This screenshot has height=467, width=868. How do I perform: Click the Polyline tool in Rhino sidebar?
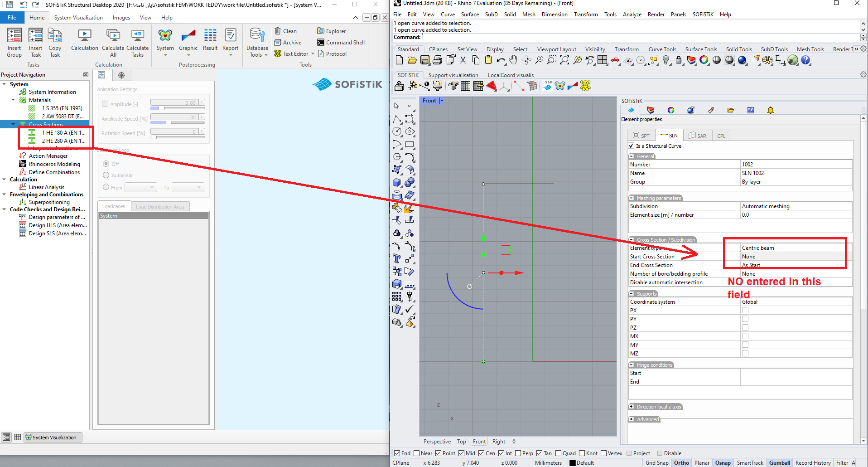[397, 119]
